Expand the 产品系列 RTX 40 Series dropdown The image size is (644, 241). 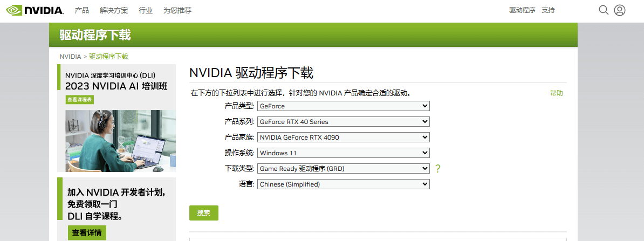pos(344,121)
